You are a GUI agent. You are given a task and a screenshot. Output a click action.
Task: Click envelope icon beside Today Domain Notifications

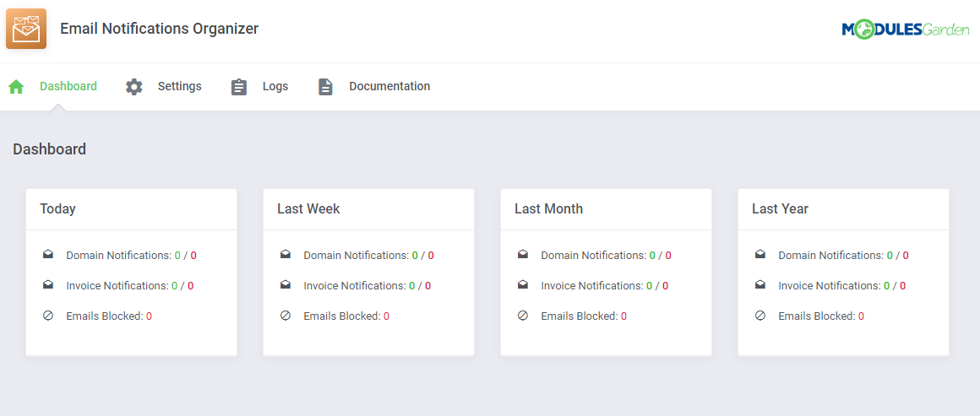48,255
